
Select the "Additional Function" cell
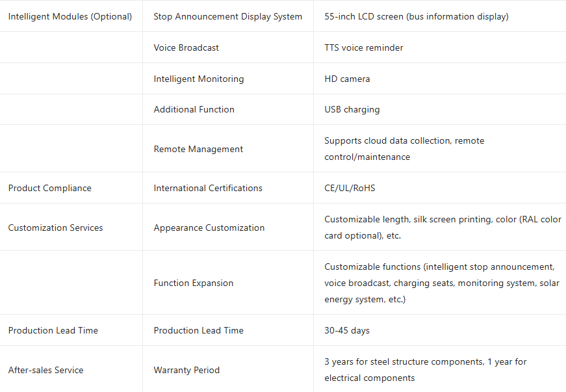(194, 109)
